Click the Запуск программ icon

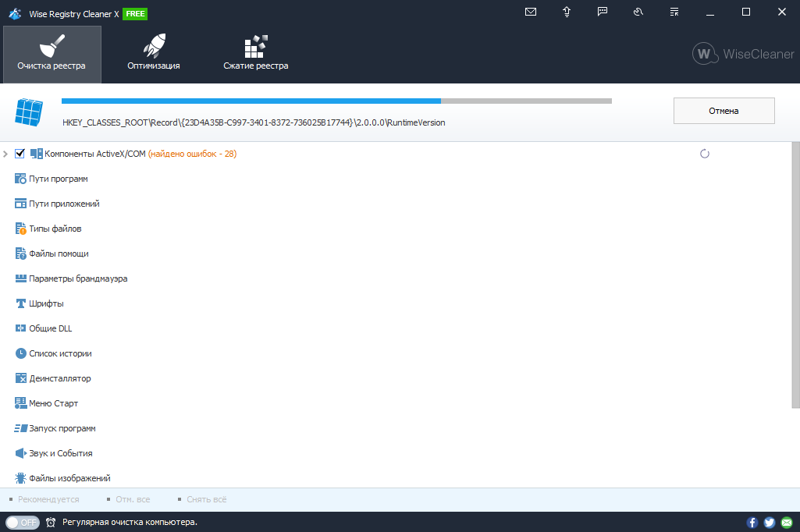tap(20, 428)
